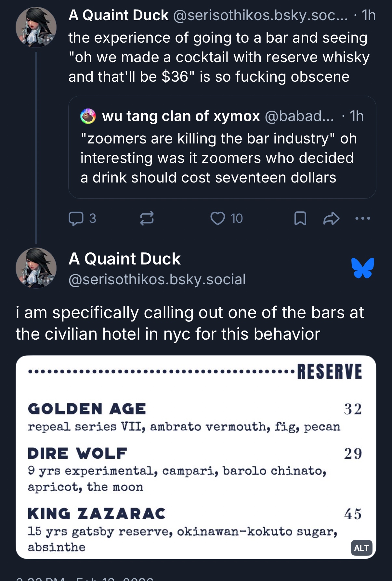Open the parent post about reserve whisky
Viewport: 392px width, 581px height.
click(218, 57)
